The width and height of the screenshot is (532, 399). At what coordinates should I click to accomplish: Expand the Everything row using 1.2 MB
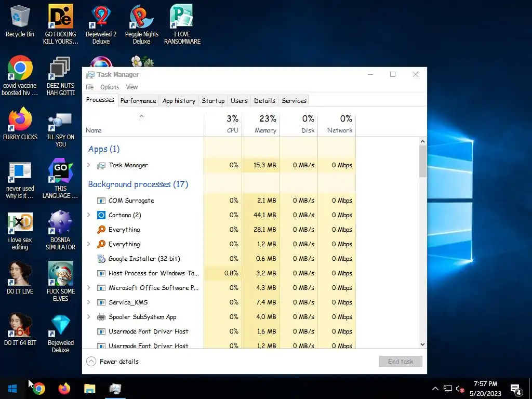[89, 244]
